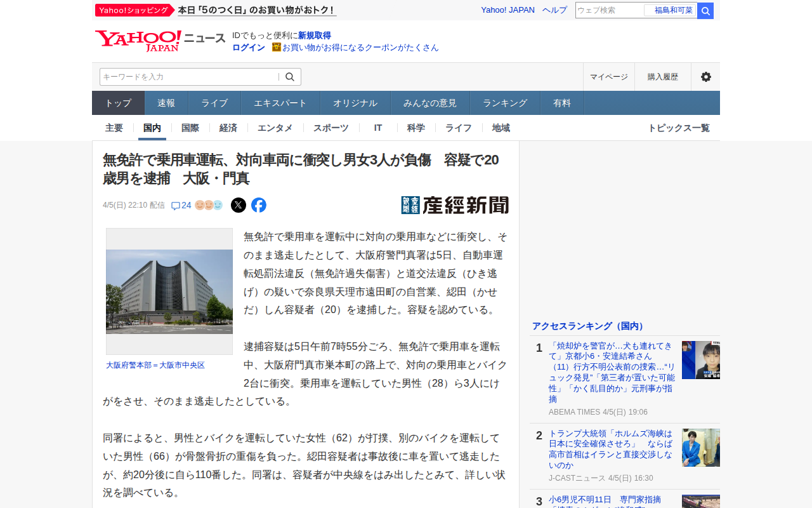
Task: Focus the ウェブ検索 input field
Action: tap(610, 11)
